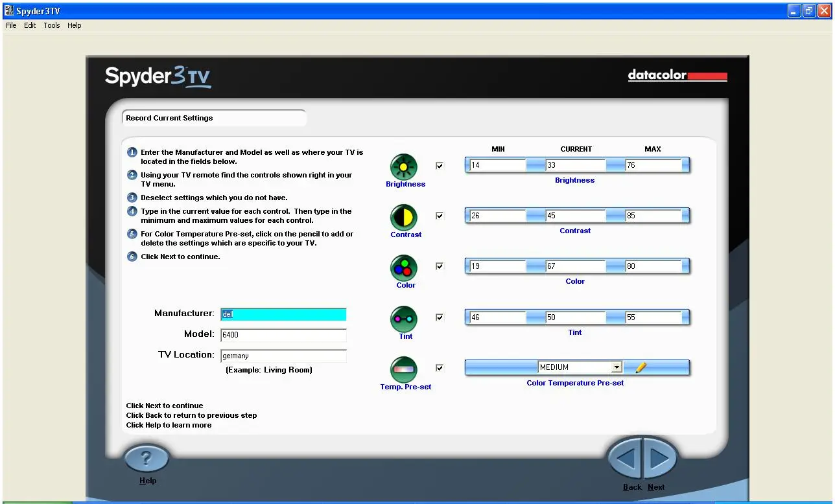Click the Tint MAX value field

(x=653, y=317)
